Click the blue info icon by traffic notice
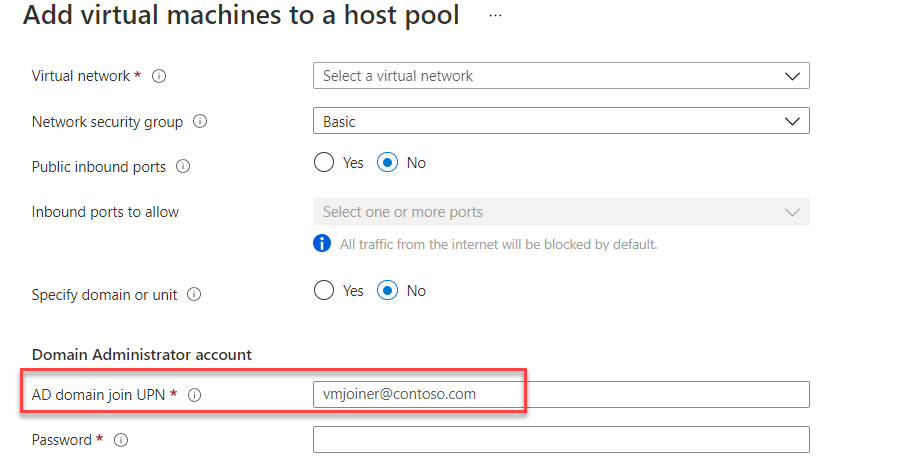The height and width of the screenshot is (469, 923). (322, 243)
